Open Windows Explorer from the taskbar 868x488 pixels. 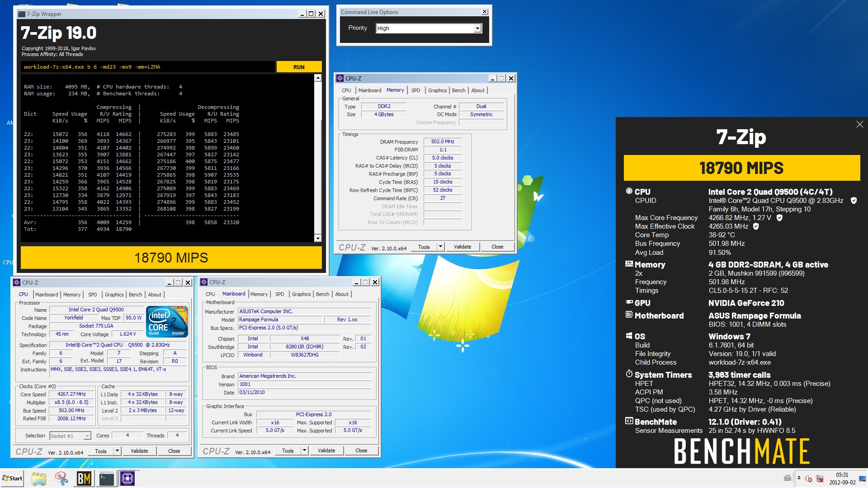coord(38,479)
